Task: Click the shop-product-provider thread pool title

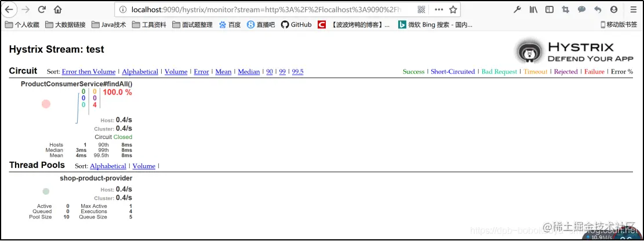Action: point(96,178)
